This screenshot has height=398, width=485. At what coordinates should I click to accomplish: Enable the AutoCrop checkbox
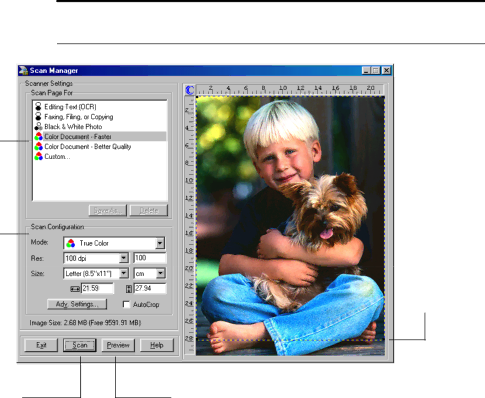click(126, 304)
